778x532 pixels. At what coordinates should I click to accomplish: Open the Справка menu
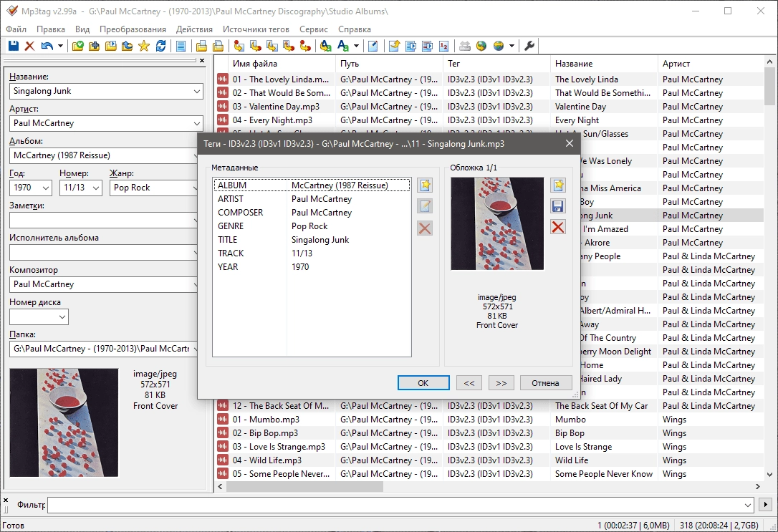(355, 29)
